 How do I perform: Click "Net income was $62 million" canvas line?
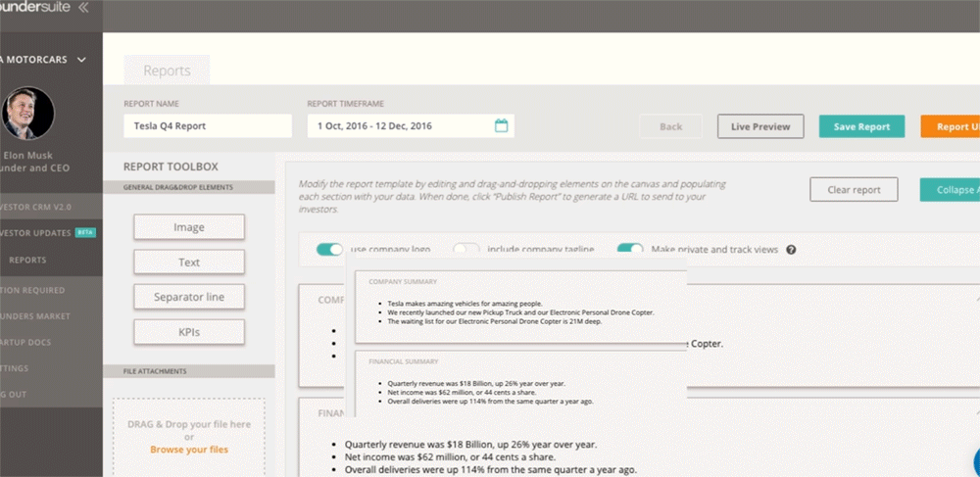coord(450,457)
